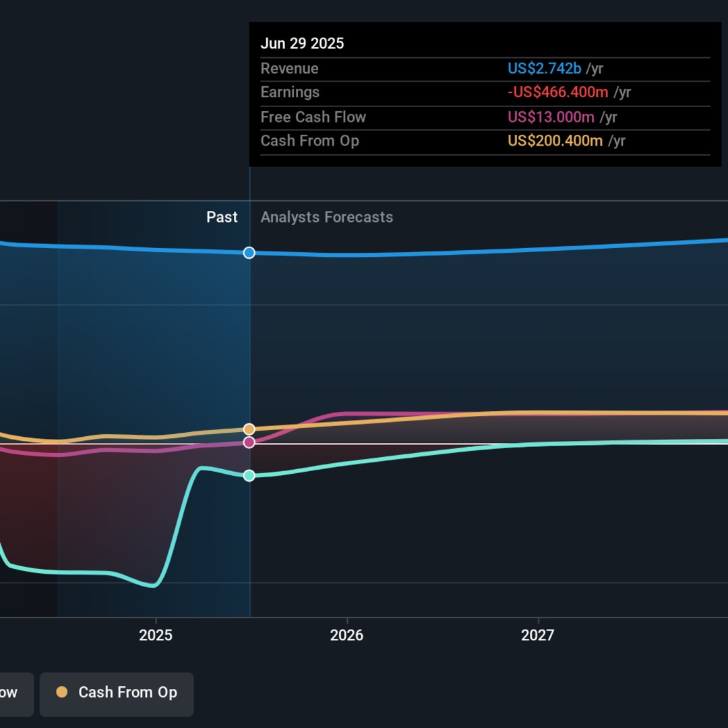Toggle the partially visible Free Cash Flow legend button
The height and width of the screenshot is (728, 728).
tap(17, 694)
